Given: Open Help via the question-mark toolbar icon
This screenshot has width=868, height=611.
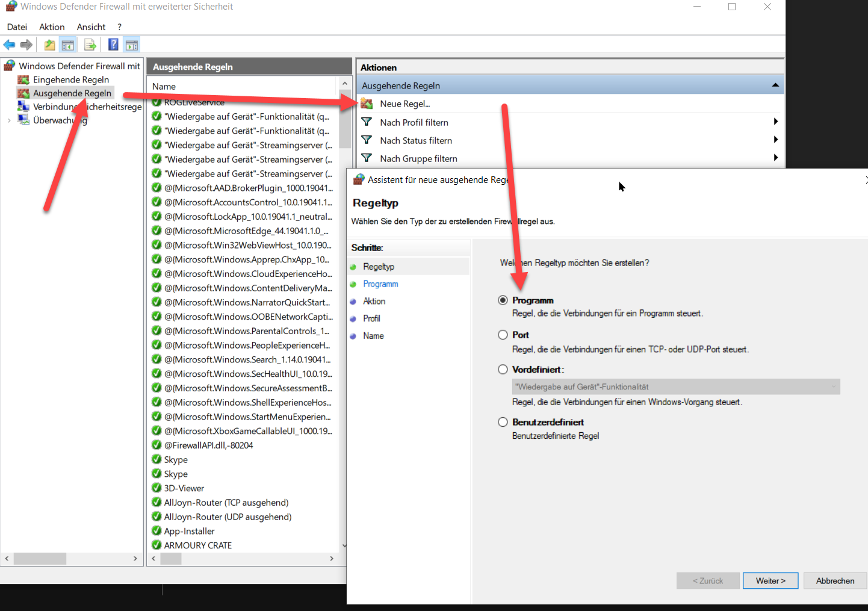Looking at the screenshot, I should coord(113,45).
